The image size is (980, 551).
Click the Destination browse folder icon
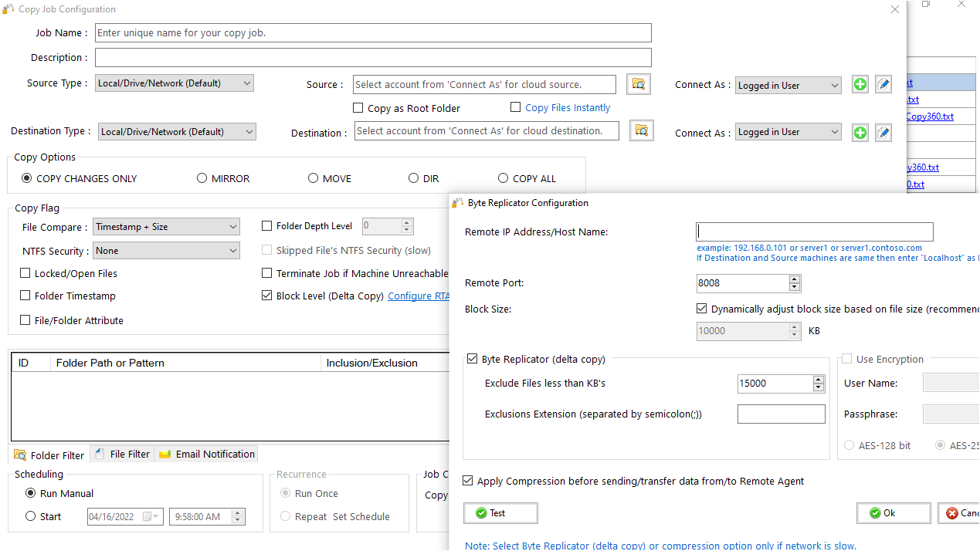point(642,130)
